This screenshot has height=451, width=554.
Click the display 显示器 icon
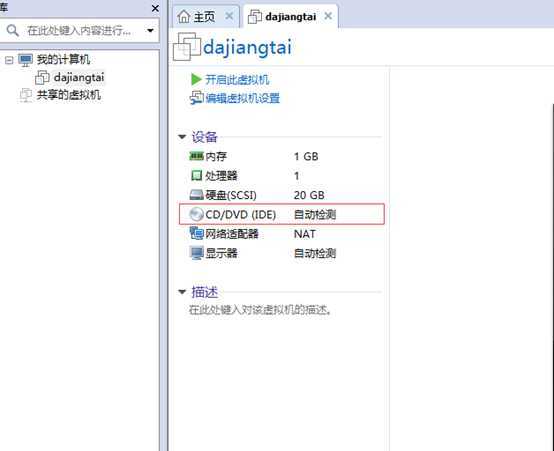click(196, 253)
